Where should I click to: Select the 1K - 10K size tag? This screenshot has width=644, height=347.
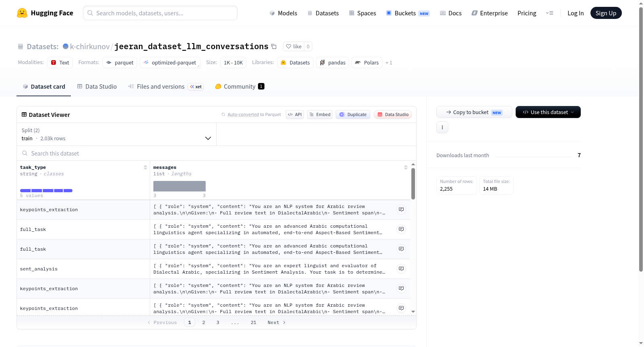[233, 62]
